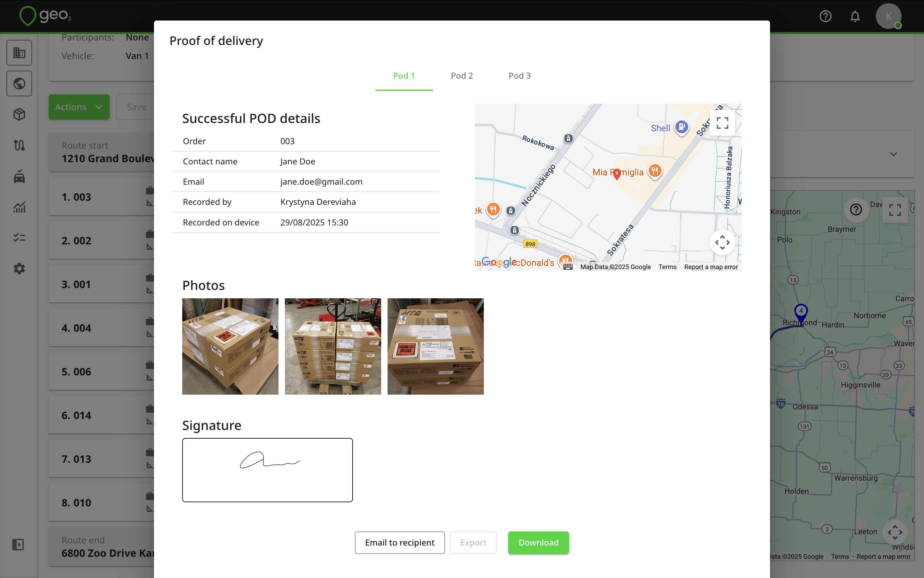924x578 pixels.
Task: Switch to the Pod 1 tab
Action: (x=404, y=76)
